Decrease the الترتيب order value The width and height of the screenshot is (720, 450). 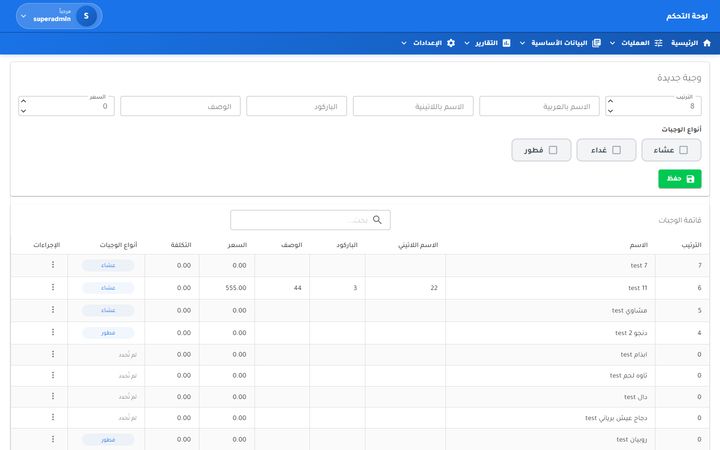(610, 111)
